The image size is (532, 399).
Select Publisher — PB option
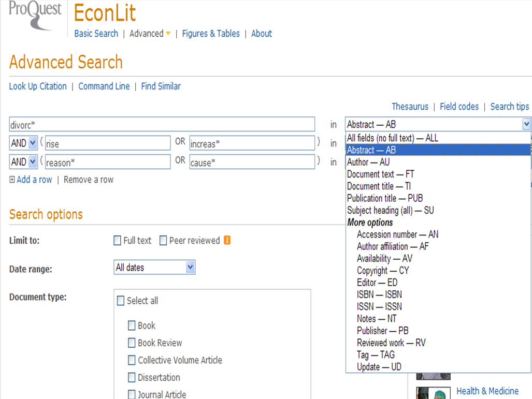[438, 331]
